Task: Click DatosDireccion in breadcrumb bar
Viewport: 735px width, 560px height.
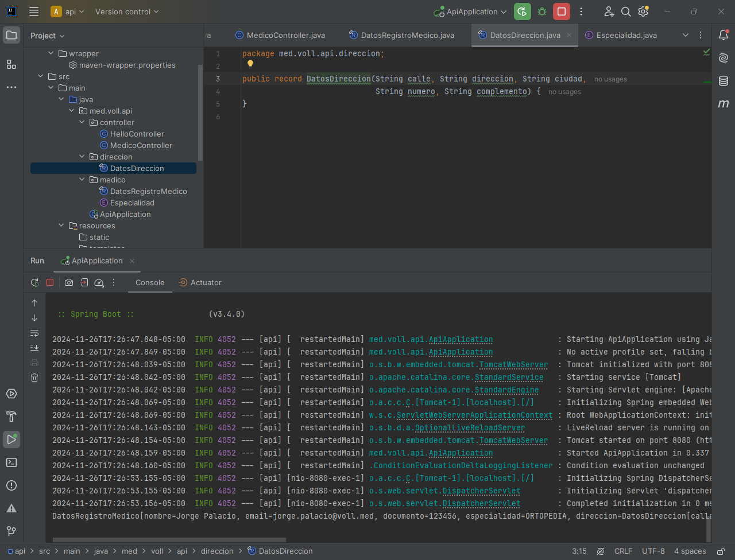Action: coord(280,551)
